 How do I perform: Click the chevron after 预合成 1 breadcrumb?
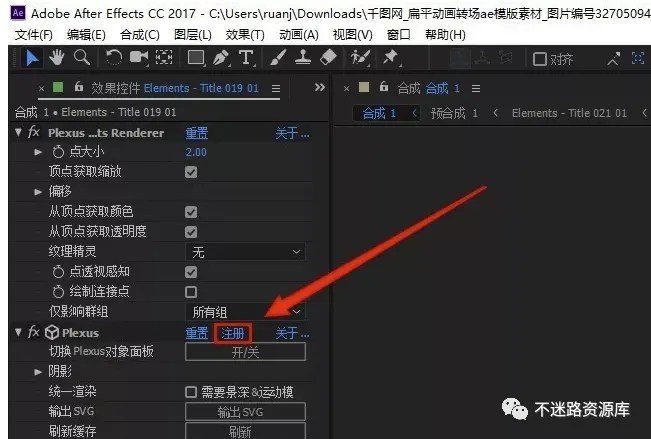pos(495,113)
